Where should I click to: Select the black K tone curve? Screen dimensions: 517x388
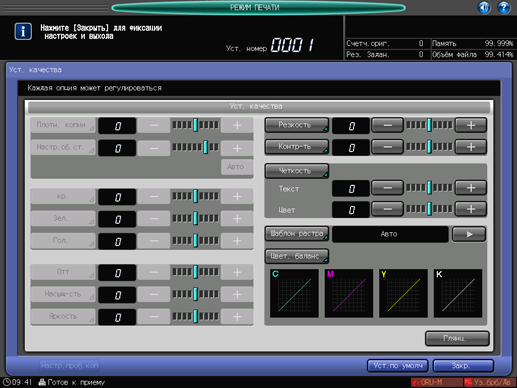pyautogui.click(x=458, y=293)
